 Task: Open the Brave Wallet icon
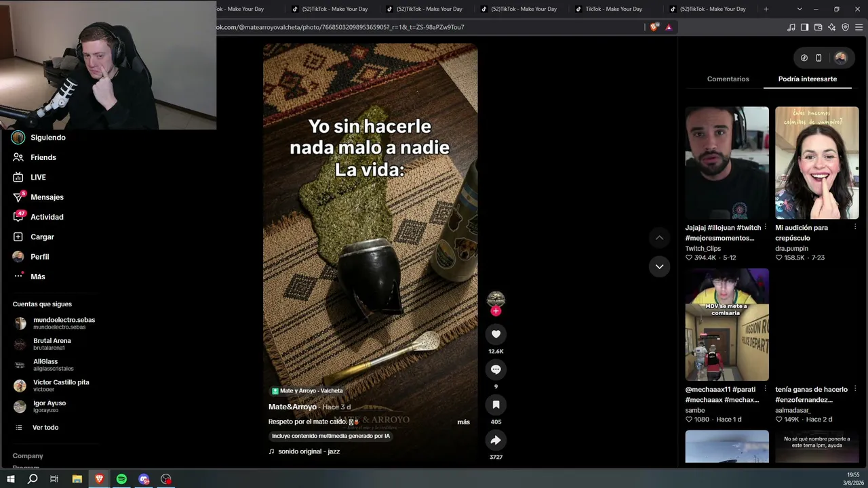click(818, 27)
